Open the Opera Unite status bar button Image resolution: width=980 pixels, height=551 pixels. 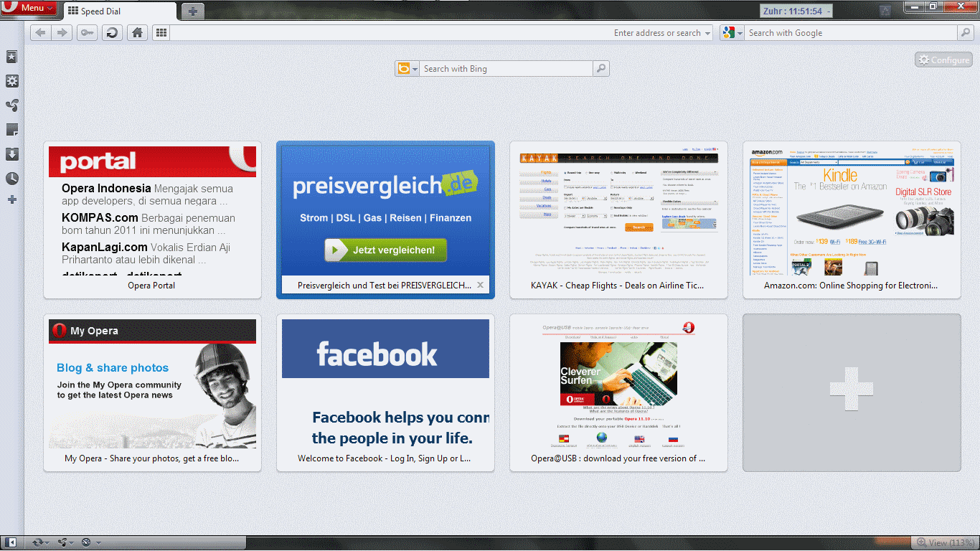click(66, 542)
